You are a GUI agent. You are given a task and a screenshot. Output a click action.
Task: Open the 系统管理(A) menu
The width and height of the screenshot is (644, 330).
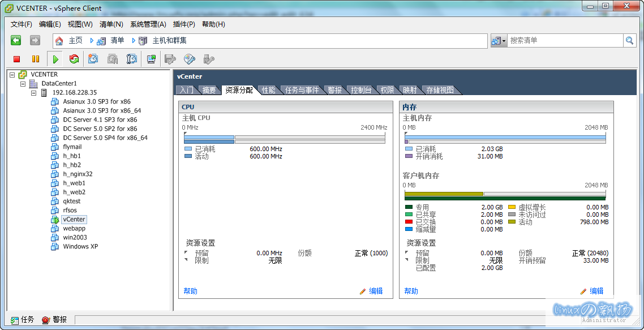(148, 24)
